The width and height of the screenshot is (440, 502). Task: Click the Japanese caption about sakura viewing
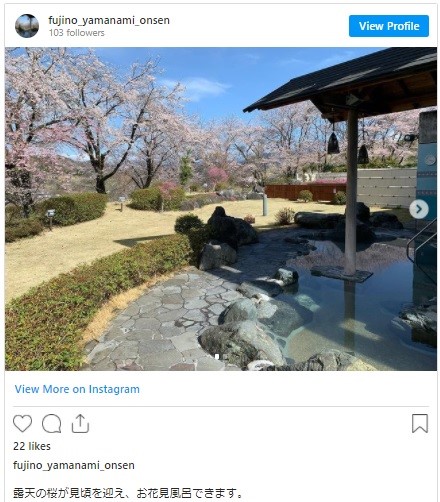(128, 493)
